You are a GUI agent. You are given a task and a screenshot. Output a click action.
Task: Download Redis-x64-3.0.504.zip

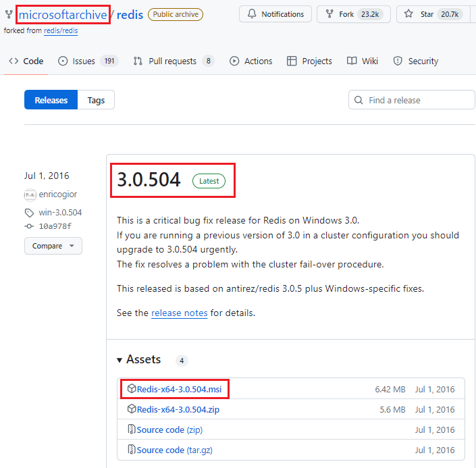pos(178,410)
